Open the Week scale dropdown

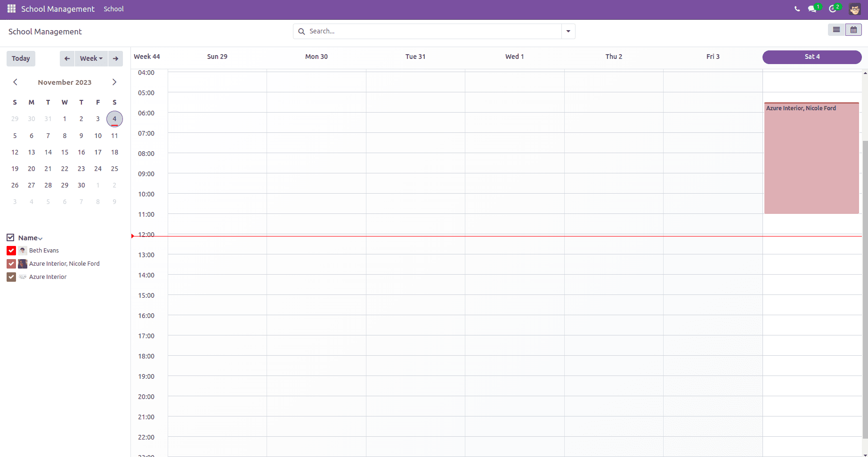tap(91, 58)
